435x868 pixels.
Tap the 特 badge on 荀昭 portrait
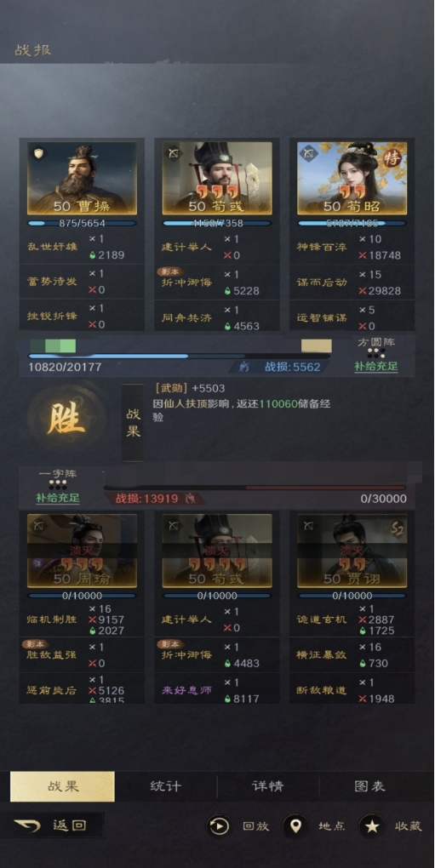392,158
